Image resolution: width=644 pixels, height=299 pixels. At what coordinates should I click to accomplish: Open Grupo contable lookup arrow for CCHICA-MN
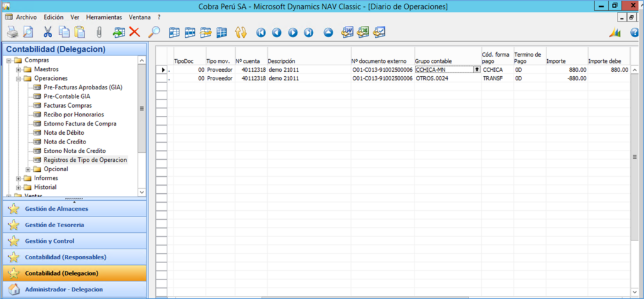click(477, 69)
